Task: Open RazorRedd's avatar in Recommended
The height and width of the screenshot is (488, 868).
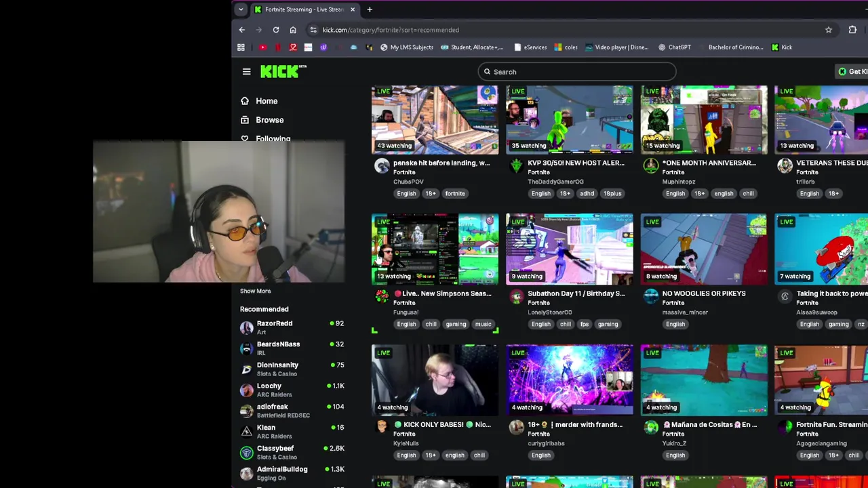Action: pos(247,327)
